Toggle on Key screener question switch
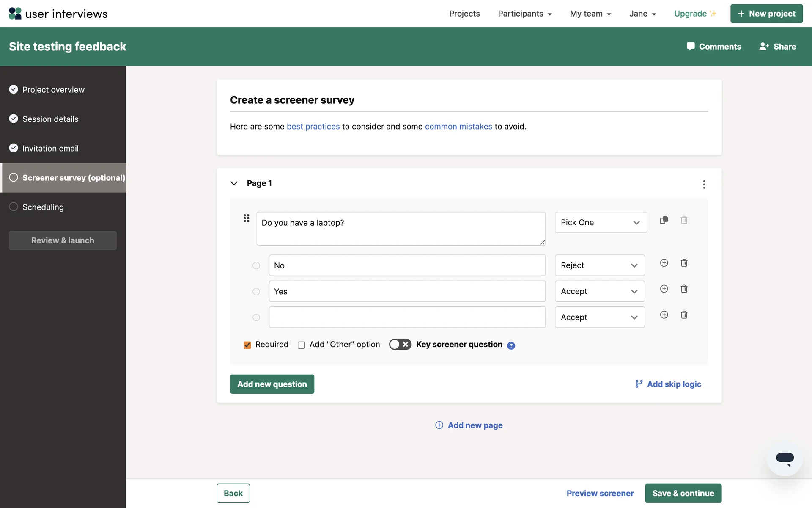The image size is (812, 508). tap(400, 344)
